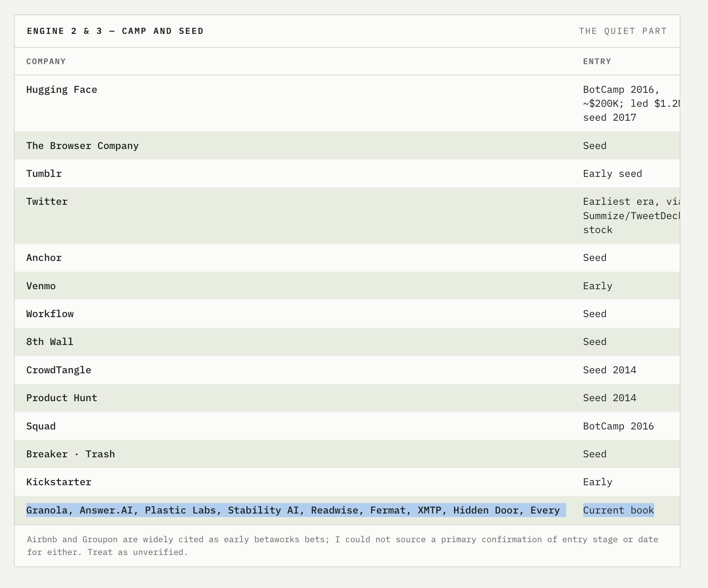This screenshot has height=588, width=708.
Task: Select The Browser Company row name
Action: point(83,146)
